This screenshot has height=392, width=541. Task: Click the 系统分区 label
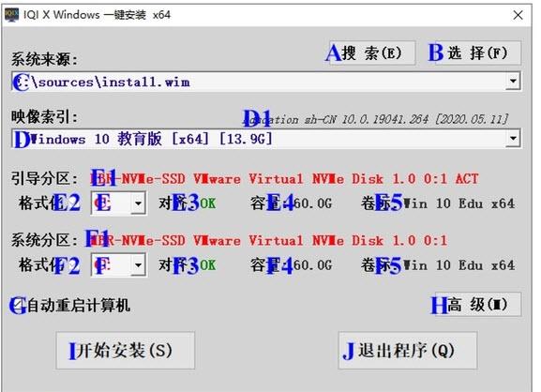click(44, 240)
